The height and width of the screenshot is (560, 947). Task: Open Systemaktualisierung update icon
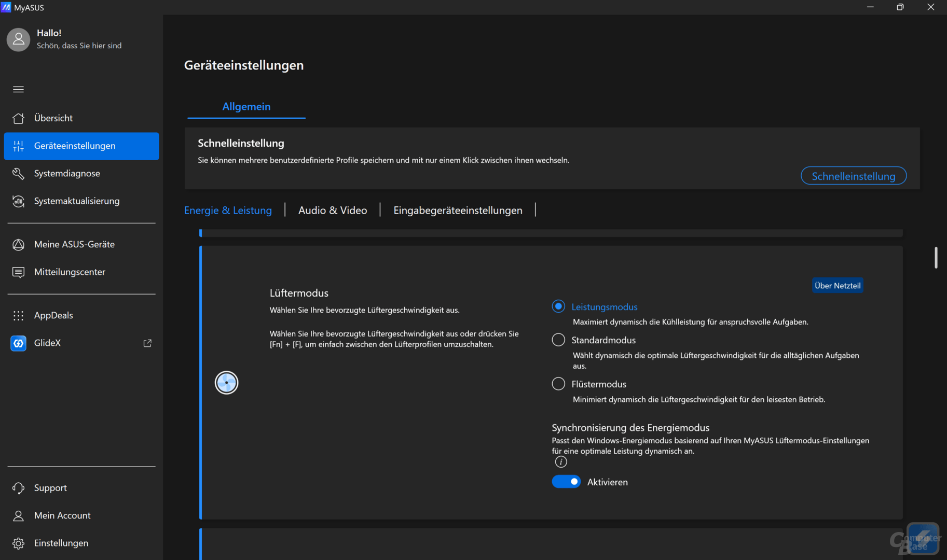[x=18, y=201]
